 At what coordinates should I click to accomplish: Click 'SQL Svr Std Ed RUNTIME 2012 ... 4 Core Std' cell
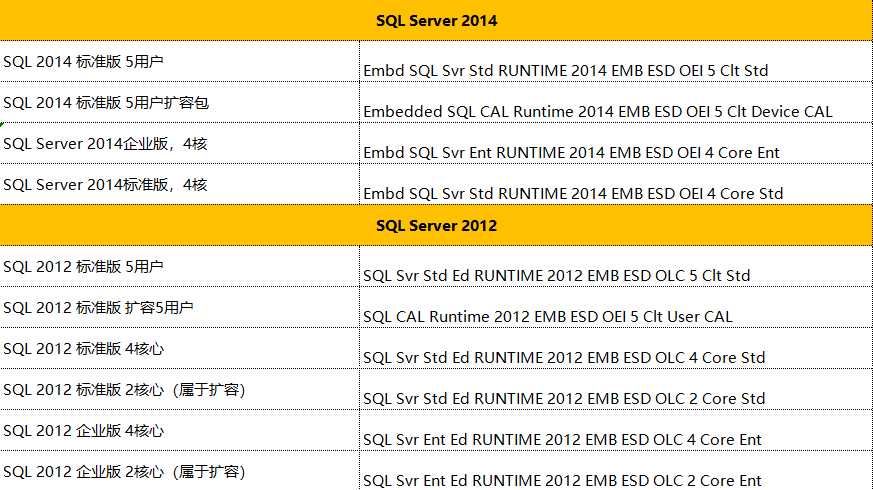point(616,348)
